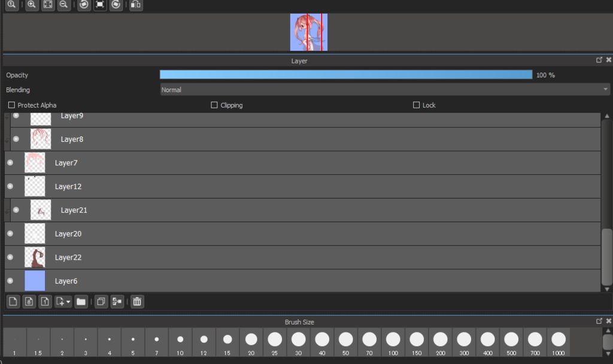Zoom in on the canvas preview
Screen dimensions: 613x364
[32, 5]
